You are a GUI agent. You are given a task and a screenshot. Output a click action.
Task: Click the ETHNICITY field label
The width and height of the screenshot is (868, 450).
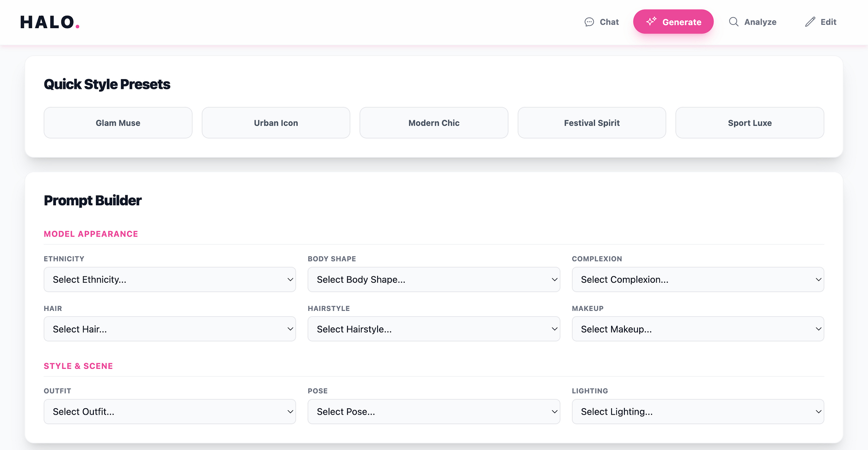(64, 259)
